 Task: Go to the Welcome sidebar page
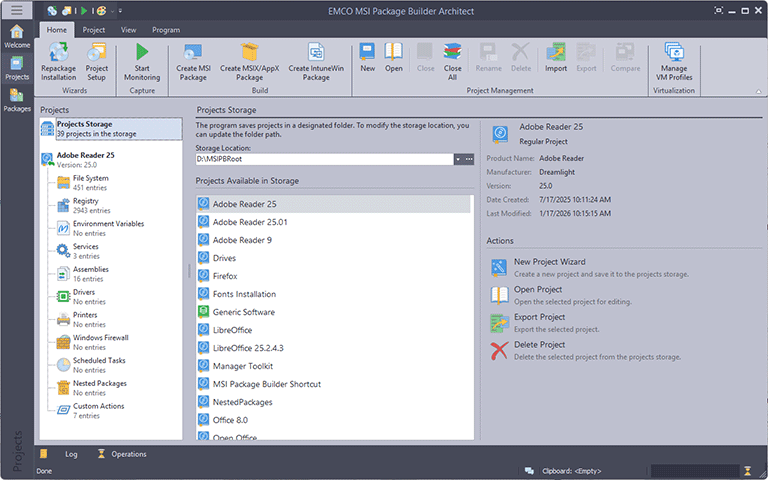[x=17, y=36]
